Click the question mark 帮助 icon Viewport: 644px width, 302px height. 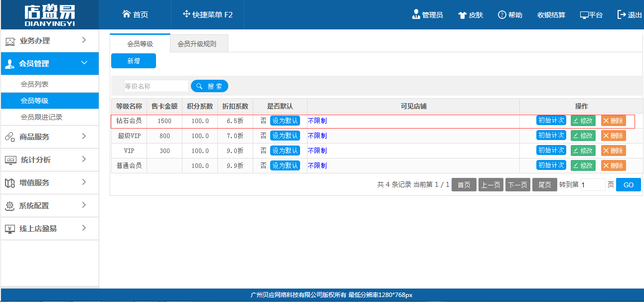502,15
